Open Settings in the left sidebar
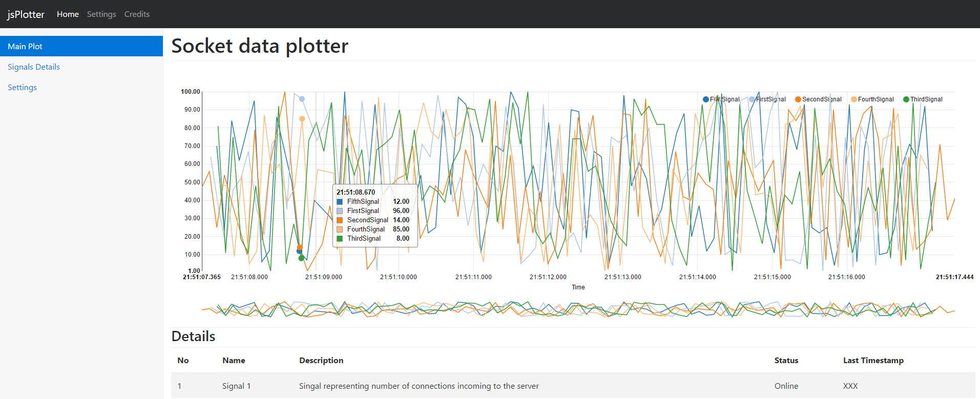 click(22, 87)
